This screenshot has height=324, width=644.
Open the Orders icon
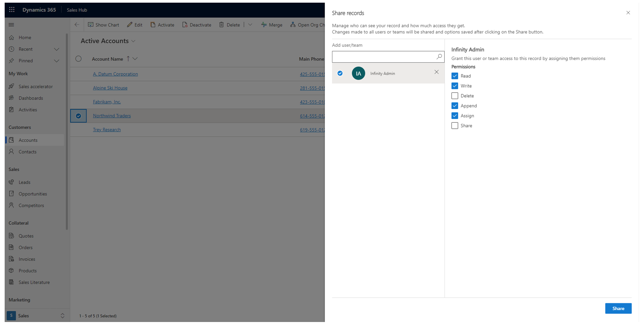12,247
